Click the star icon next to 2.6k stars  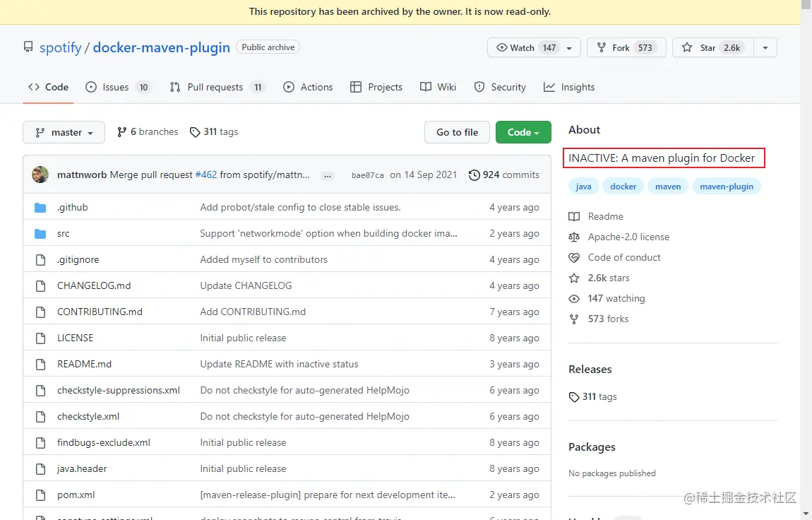pyautogui.click(x=574, y=278)
